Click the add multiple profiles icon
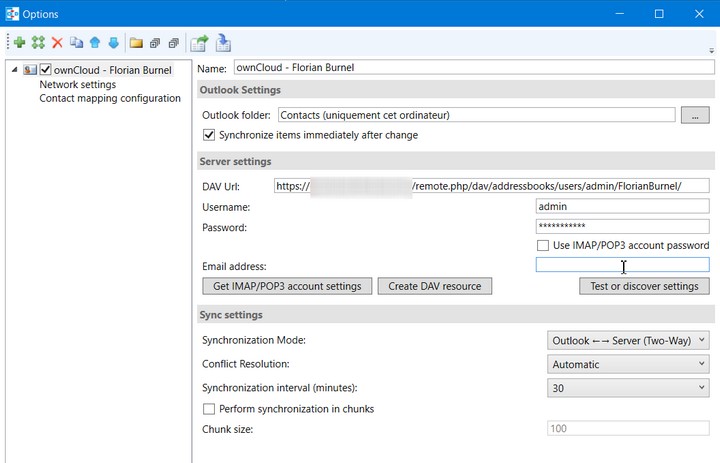The height and width of the screenshot is (463, 720). click(x=38, y=43)
